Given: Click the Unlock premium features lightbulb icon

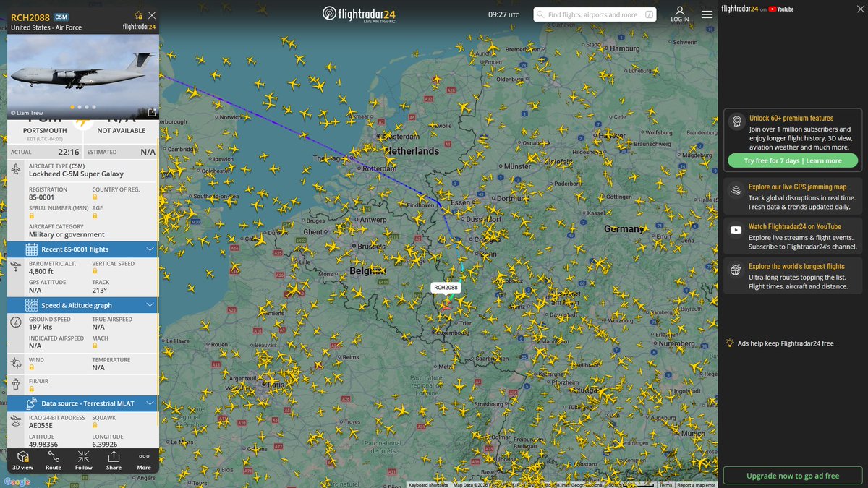Looking at the screenshot, I should pyautogui.click(x=736, y=121).
